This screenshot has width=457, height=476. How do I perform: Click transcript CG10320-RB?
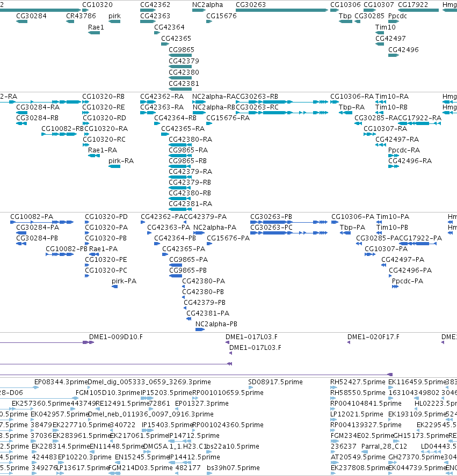point(103,97)
